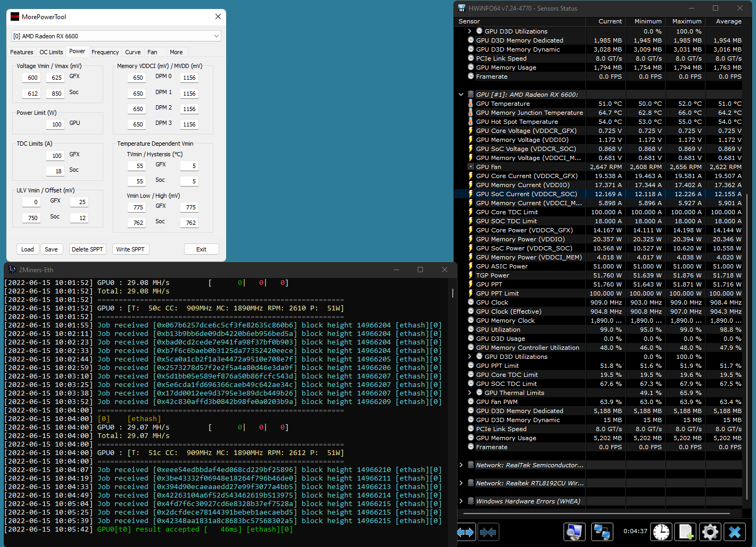Open the AMD Radeon RX 6600 device dropdown
Viewport: 756px width, 547px height.
tap(116, 36)
